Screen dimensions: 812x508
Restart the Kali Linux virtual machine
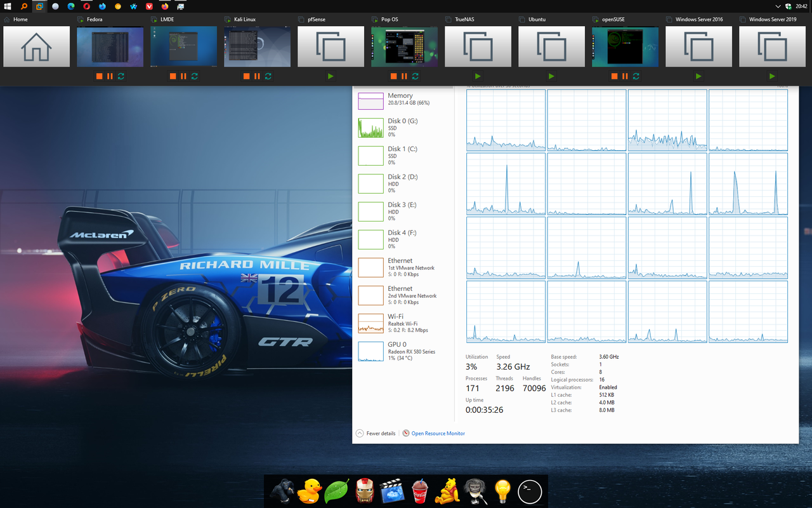point(268,76)
